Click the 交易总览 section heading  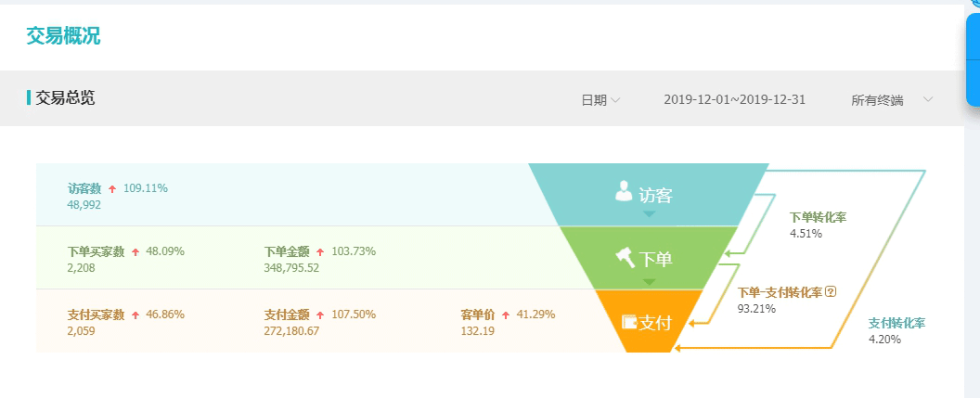click(65, 97)
